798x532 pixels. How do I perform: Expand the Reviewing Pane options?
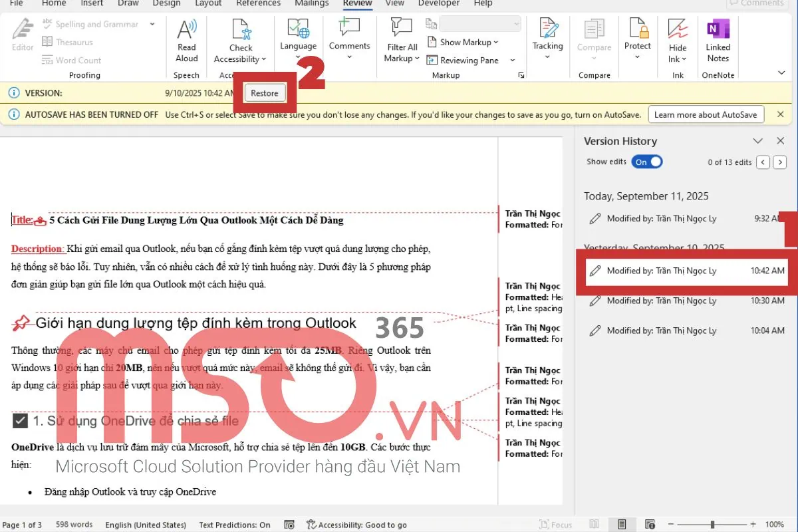coord(512,60)
